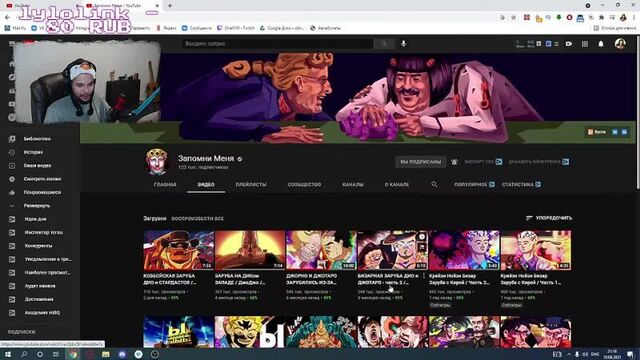Open Библиотека in the sidebar

(37, 139)
